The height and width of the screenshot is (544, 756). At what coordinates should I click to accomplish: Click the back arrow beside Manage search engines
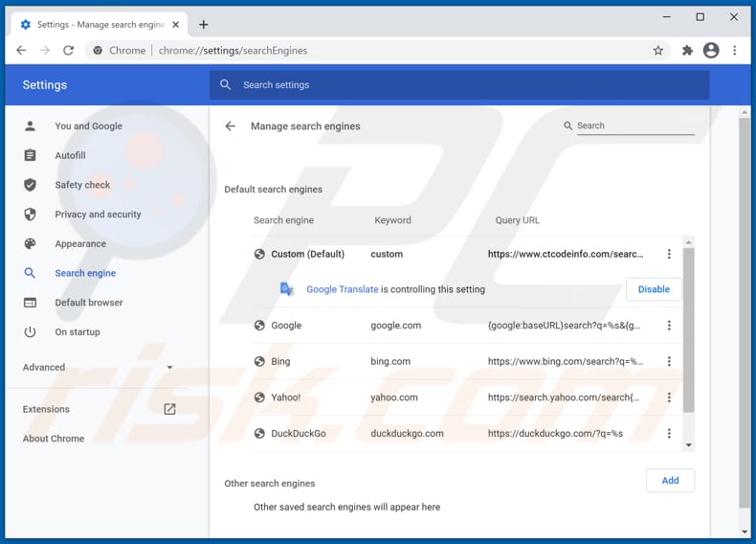[231, 126]
